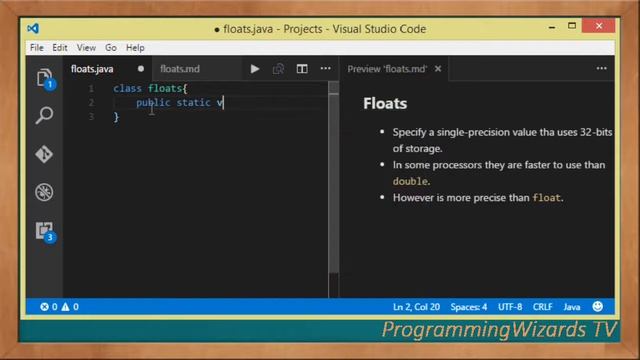Screen dimensions: 640x360
Task: Open more actions for the floats.java editor
Action: tap(326, 69)
